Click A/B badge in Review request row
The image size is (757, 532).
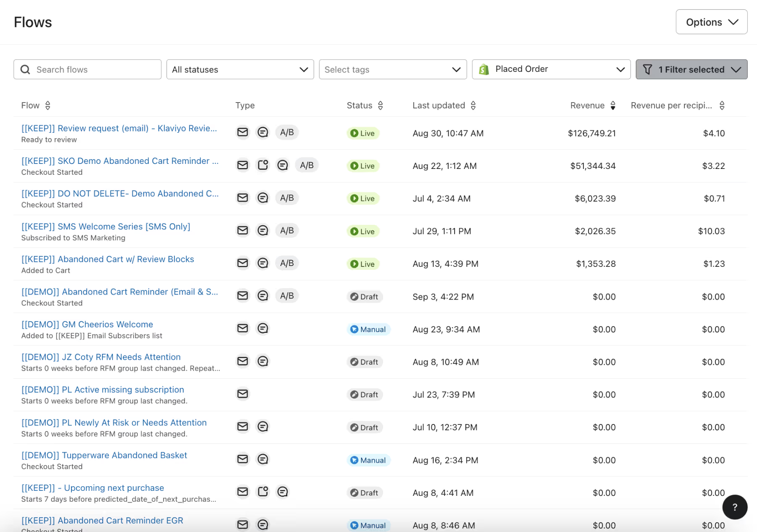tap(287, 132)
